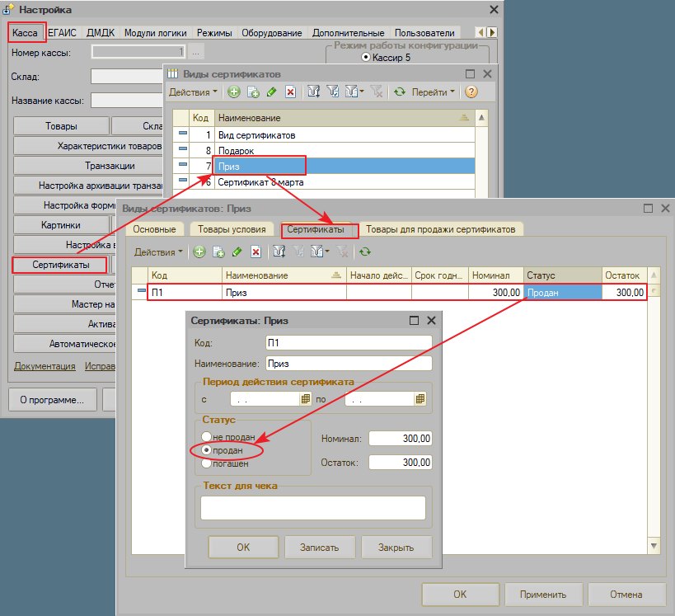
Task: Select the 'Подарок' row in the list
Action: [324, 151]
